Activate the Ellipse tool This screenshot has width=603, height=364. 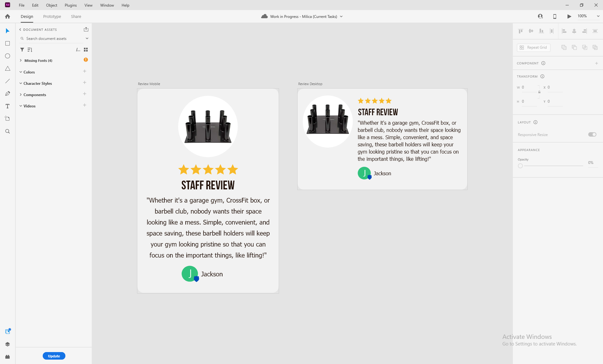(7, 56)
